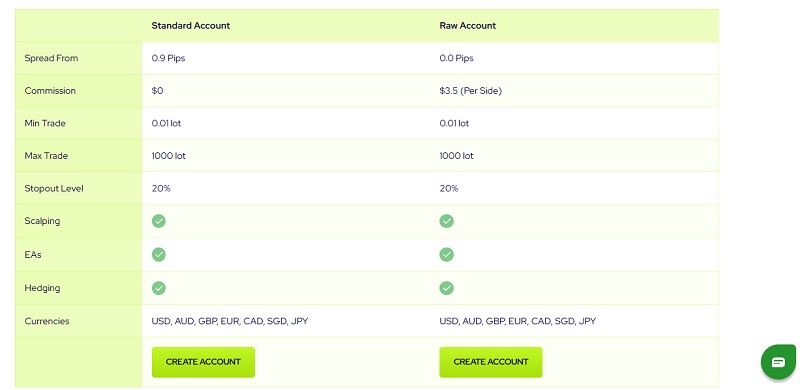Select Standard Account currencies list text
Image resolution: width=800 pixels, height=390 pixels.
point(230,321)
